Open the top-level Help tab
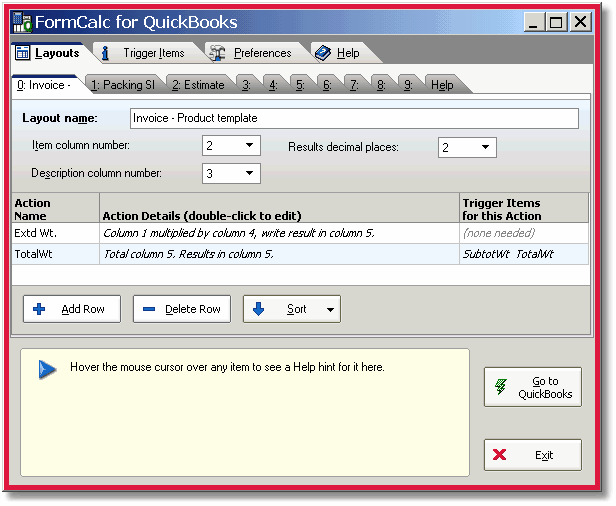Image resolution: width=616 pixels, height=506 pixels. tap(342, 53)
